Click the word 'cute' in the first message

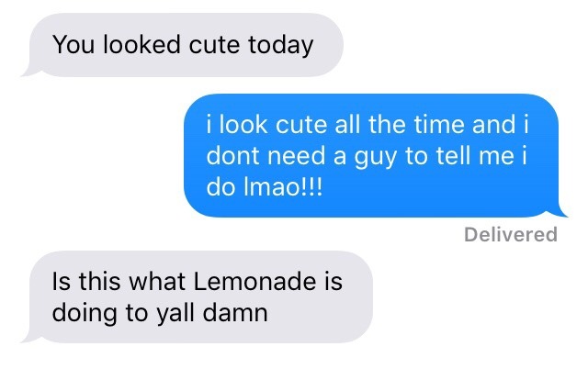coord(214,45)
